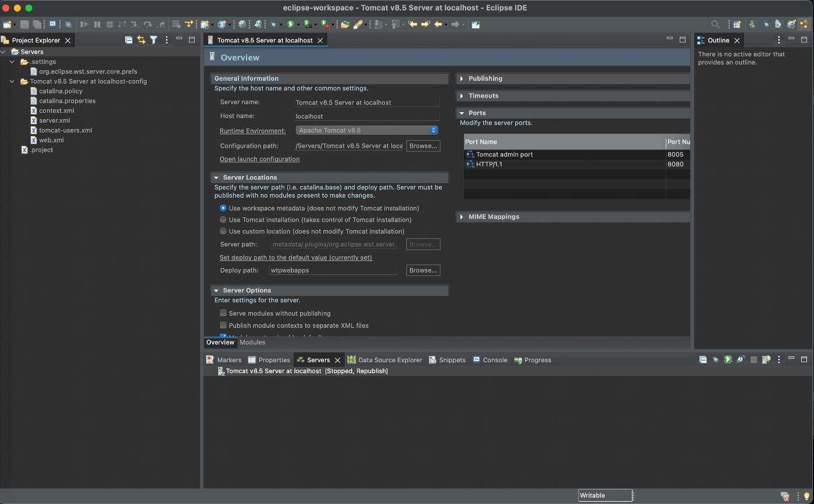
Task: Open server.xml in Project Explorer
Action: 54,120
